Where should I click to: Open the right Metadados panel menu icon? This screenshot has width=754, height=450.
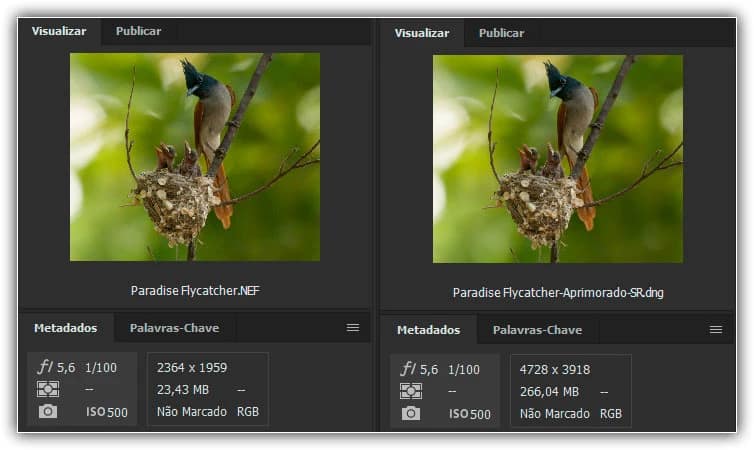point(716,329)
